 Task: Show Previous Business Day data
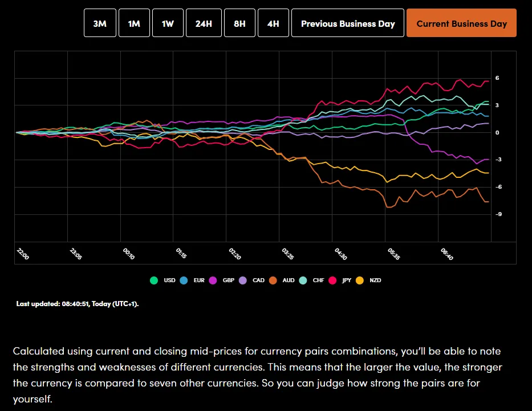[348, 23]
